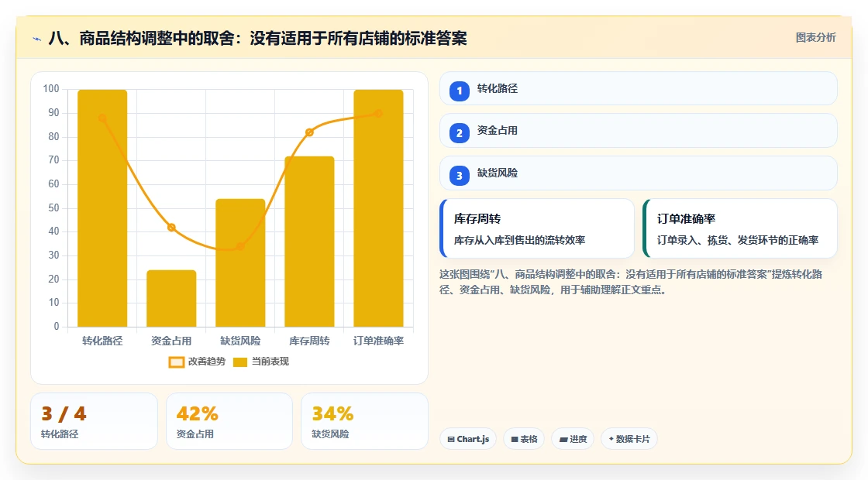
Task: Click the blue number 2 badge
Action: click(x=459, y=133)
